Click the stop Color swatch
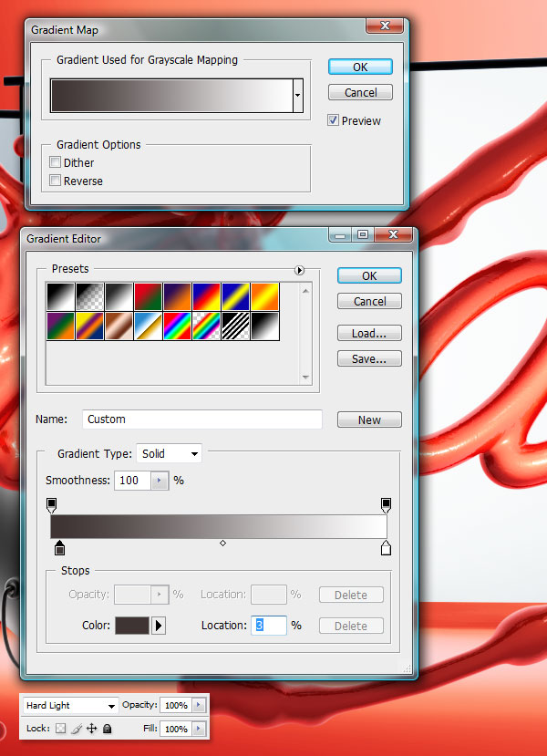This screenshot has height=756, width=547. [132, 626]
